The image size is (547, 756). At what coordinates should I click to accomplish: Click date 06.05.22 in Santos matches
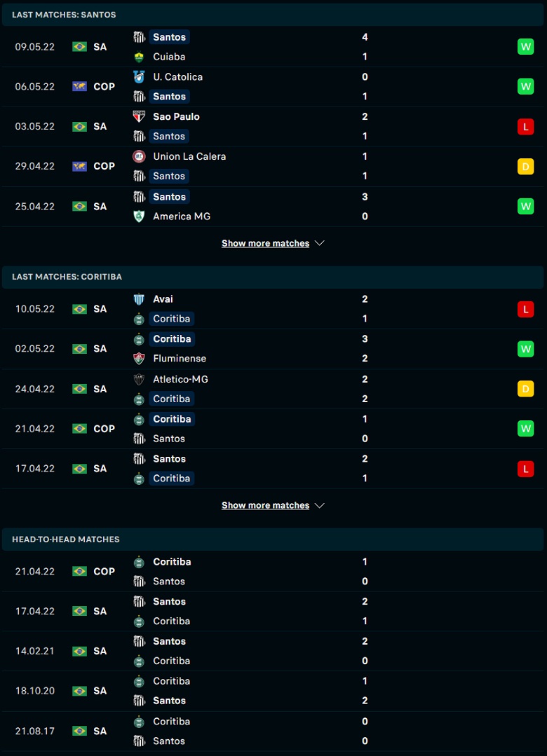click(35, 87)
